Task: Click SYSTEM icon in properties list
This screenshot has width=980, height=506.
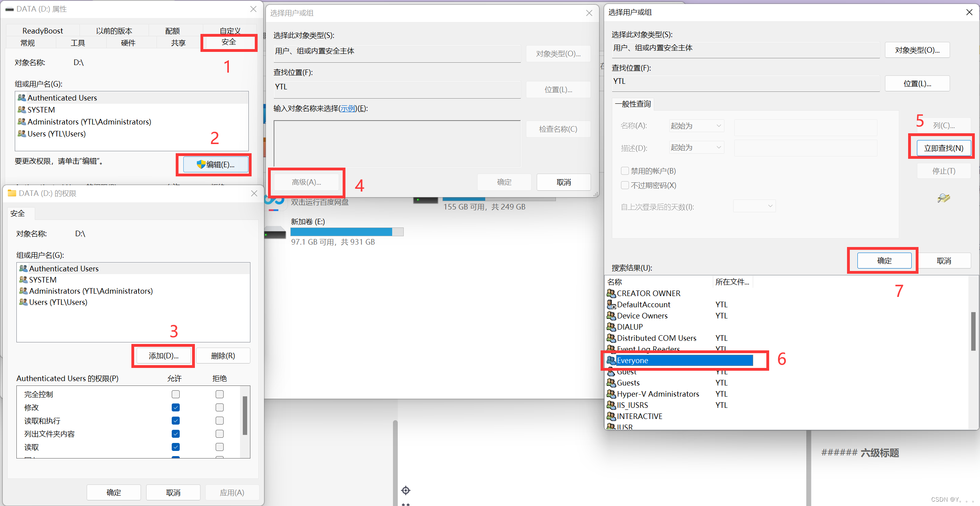Action: click(22, 110)
